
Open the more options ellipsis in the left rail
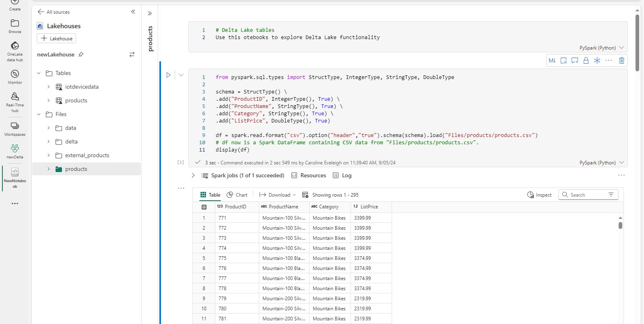[15, 204]
